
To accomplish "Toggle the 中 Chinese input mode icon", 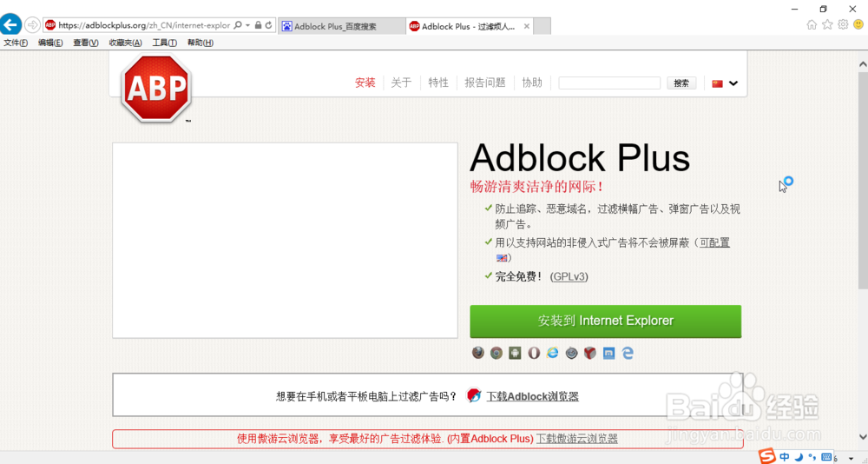I will tap(785, 457).
